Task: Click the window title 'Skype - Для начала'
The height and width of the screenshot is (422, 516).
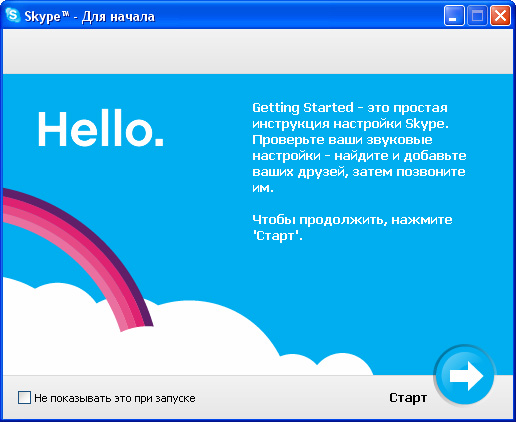Action: point(90,16)
